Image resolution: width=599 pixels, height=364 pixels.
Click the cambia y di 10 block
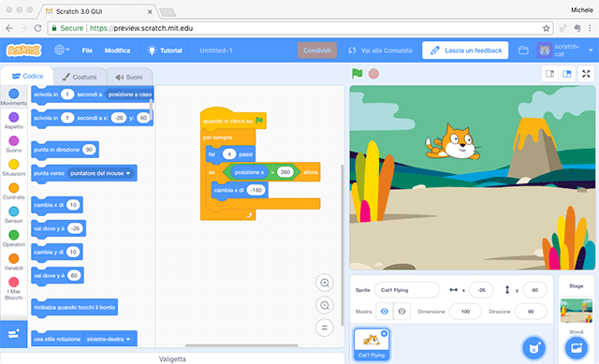pos(56,252)
